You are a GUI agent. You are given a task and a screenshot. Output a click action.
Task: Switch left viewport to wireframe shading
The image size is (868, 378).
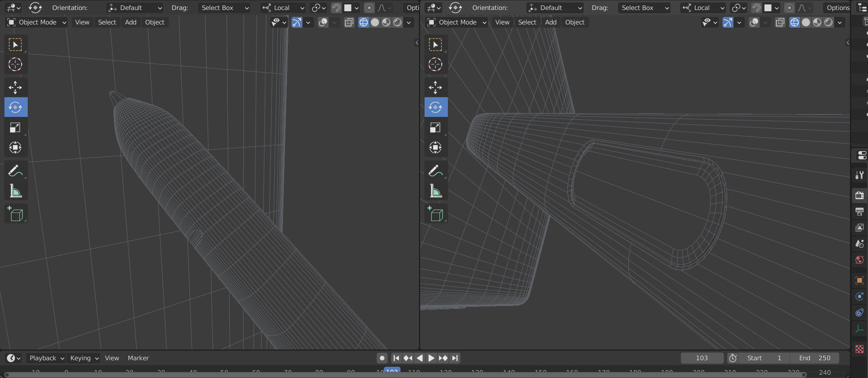pos(363,22)
